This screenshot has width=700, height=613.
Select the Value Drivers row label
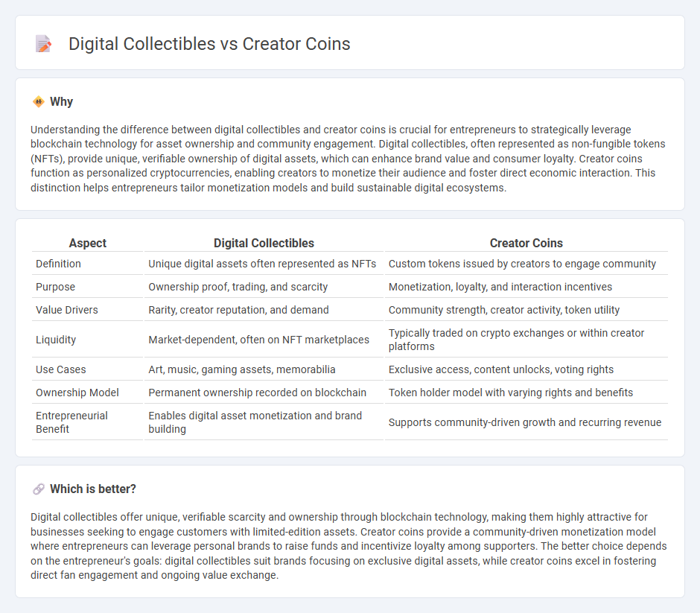(x=67, y=311)
